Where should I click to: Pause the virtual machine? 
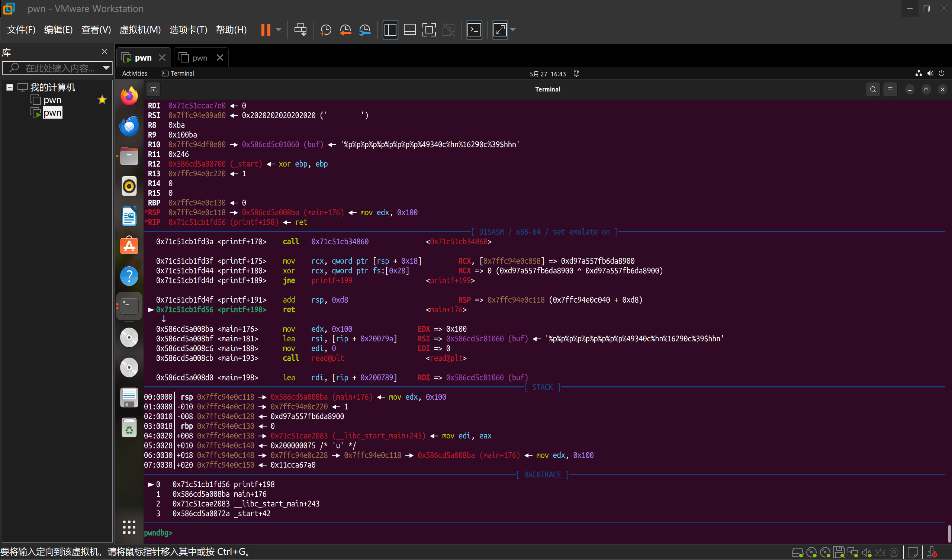click(x=266, y=29)
